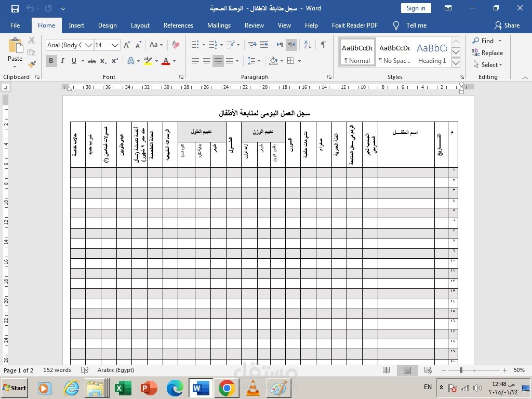Select the Format Painter brush
The width and height of the screenshot is (532, 399).
click(x=32, y=64)
